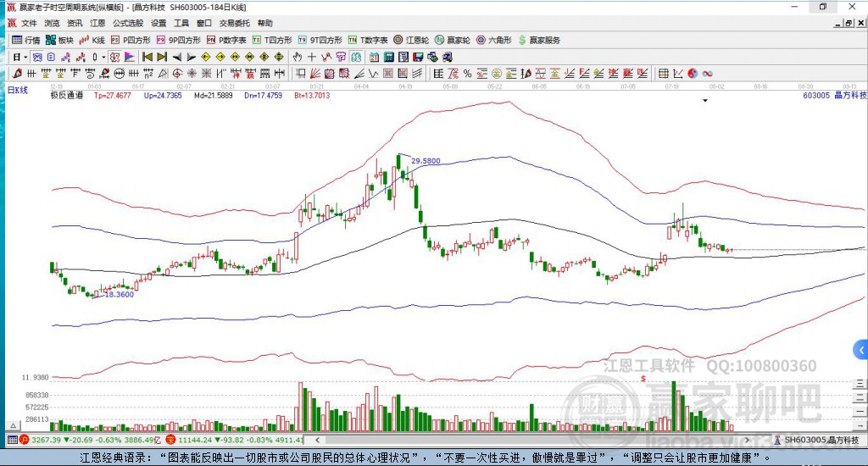Open 赢家服务 from the toolbar
868x466 pixels.
[539, 40]
